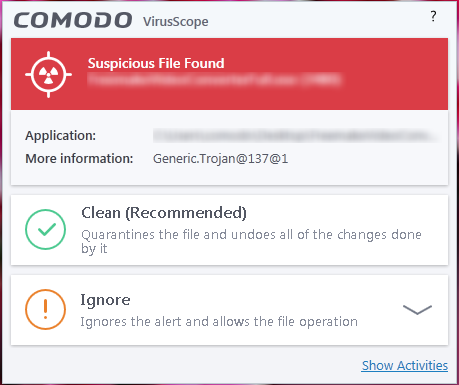Click the blurred Application path

295,136
